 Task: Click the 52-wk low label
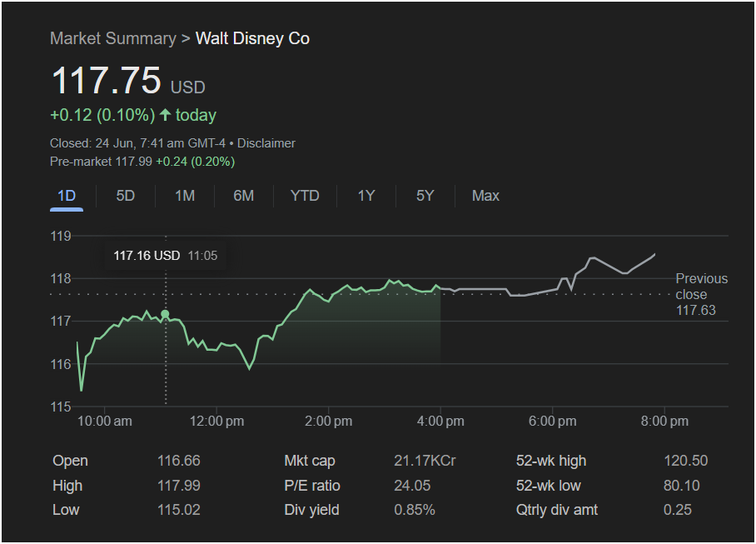[x=549, y=486]
